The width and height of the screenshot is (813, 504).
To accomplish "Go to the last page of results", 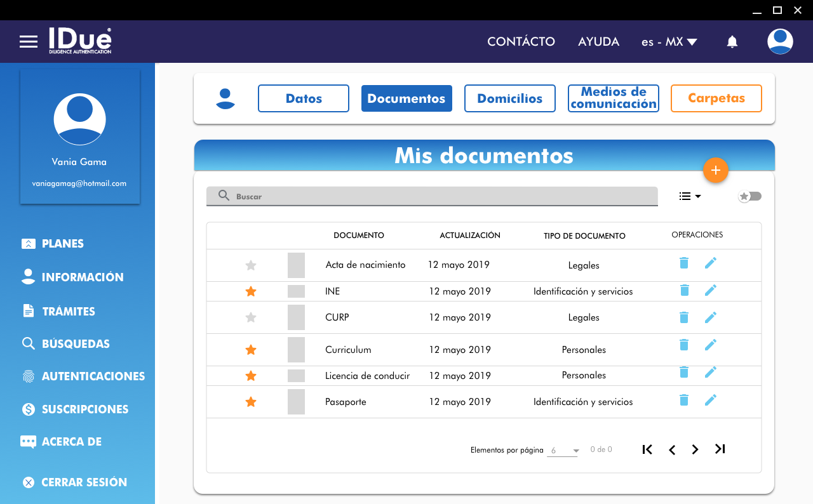I will coord(720,449).
